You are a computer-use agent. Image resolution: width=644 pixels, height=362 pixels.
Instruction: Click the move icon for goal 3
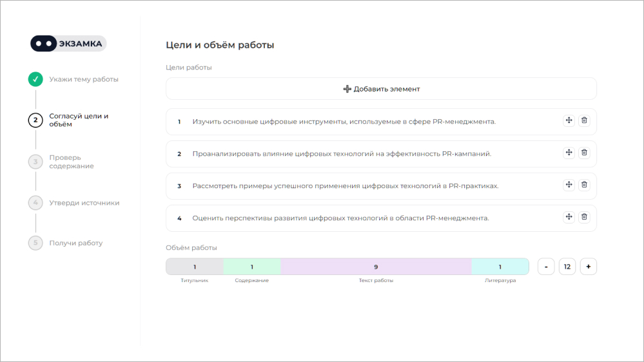[569, 185]
